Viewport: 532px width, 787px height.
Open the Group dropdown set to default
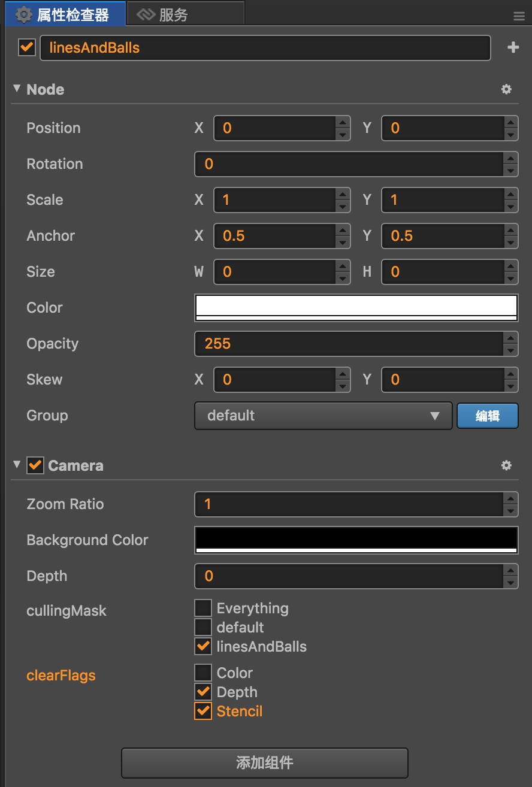click(323, 416)
